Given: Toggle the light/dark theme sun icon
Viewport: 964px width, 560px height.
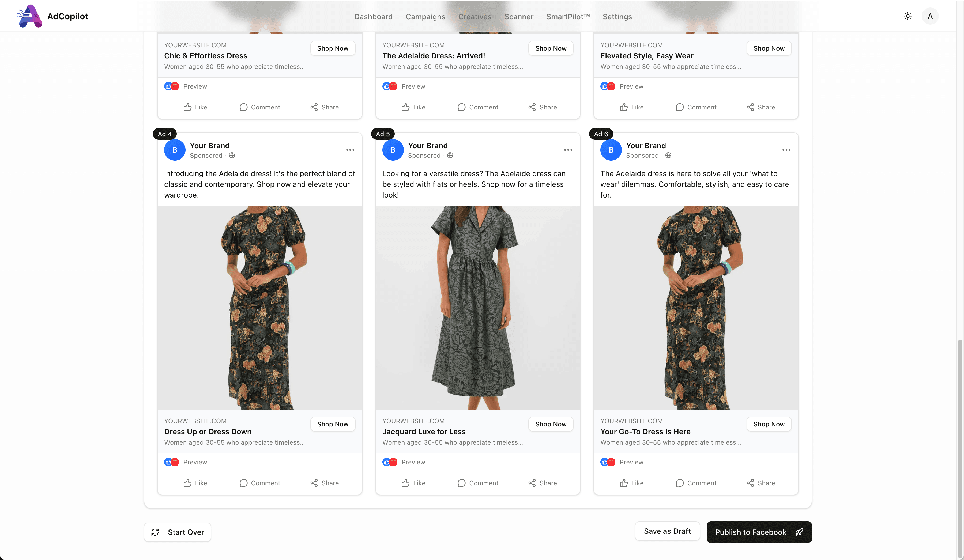Looking at the screenshot, I should click(x=907, y=16).
